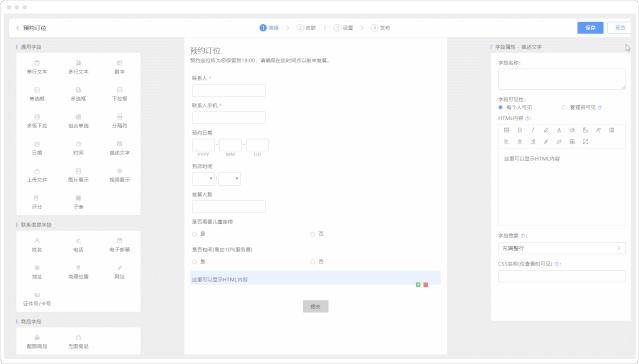Add a 分隔符 field
Viewport: 639px width, 364px height.
pyautogui.click(x=119, y=121)
